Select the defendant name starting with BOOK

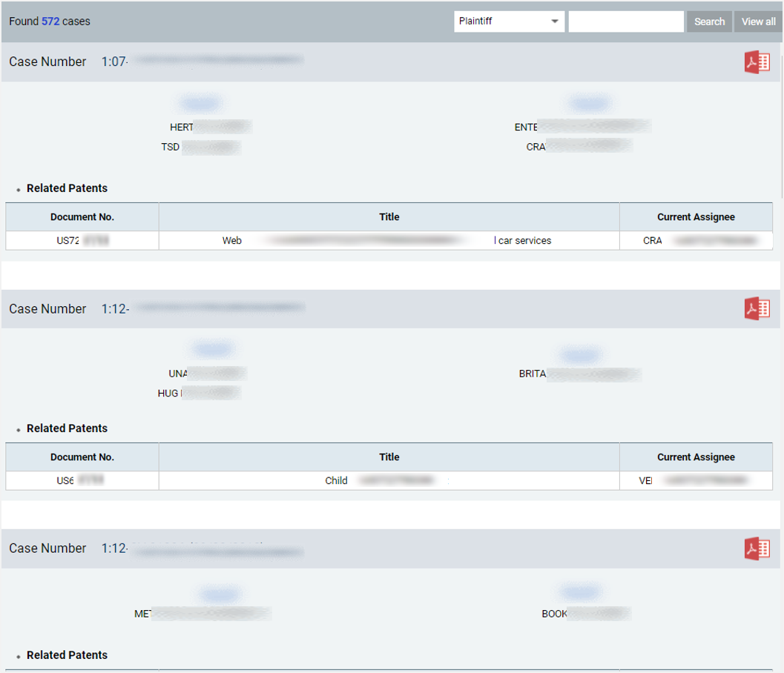[x=584, y=614]
